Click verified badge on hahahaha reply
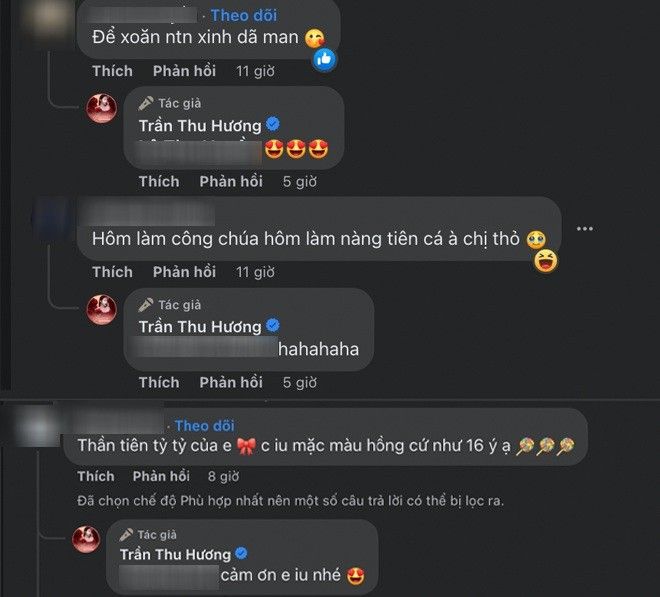The height and width of the screenshot is (597, 660). (273, 325)
